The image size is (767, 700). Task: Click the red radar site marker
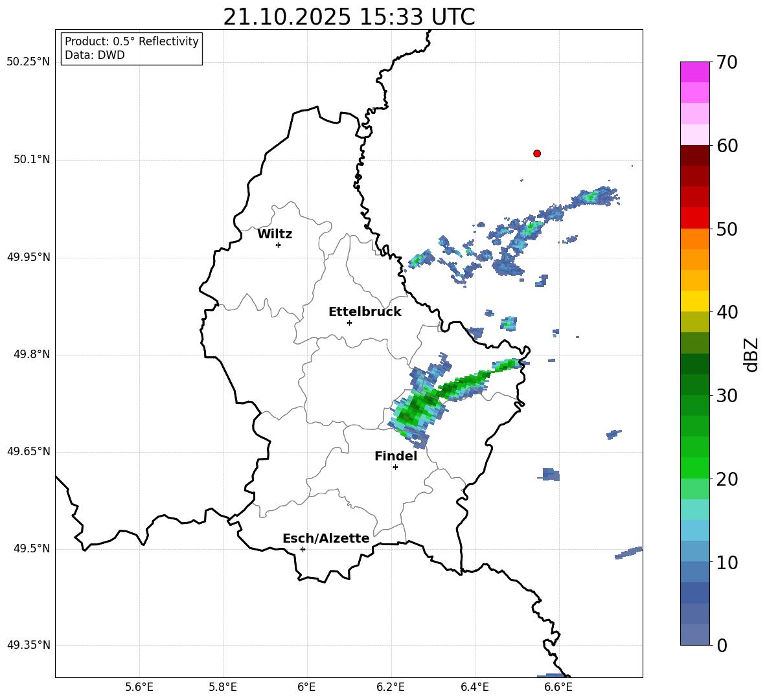[x=536, y=153]
